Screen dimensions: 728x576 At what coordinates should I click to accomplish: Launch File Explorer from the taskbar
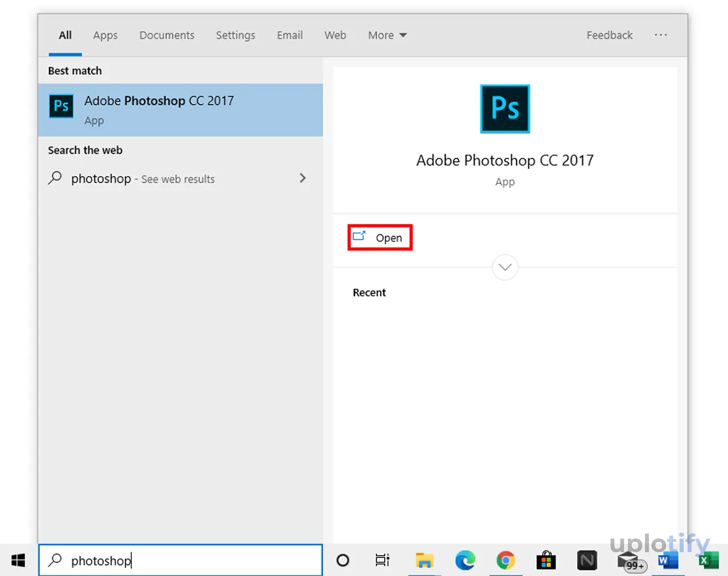click(x=424, y=561)
